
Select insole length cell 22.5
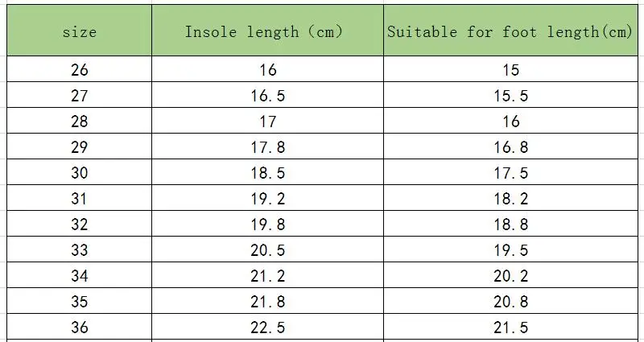click(267, 328)
